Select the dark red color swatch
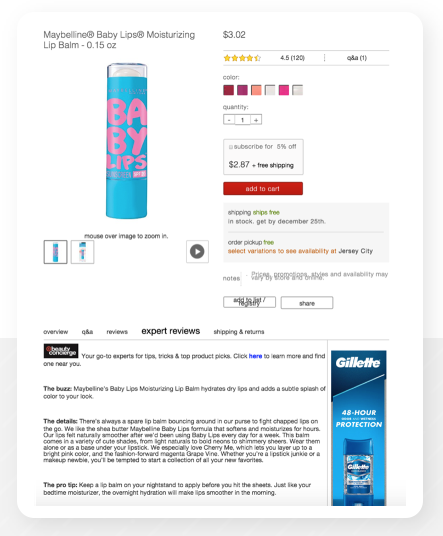The width and height of the screenshot is (443, 536). point(229,90)
